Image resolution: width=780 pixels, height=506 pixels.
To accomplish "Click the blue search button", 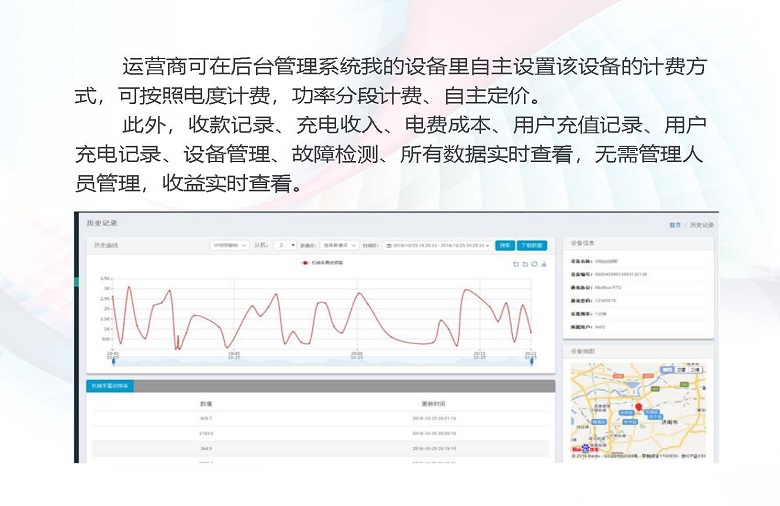I will [x=505, y=244].
